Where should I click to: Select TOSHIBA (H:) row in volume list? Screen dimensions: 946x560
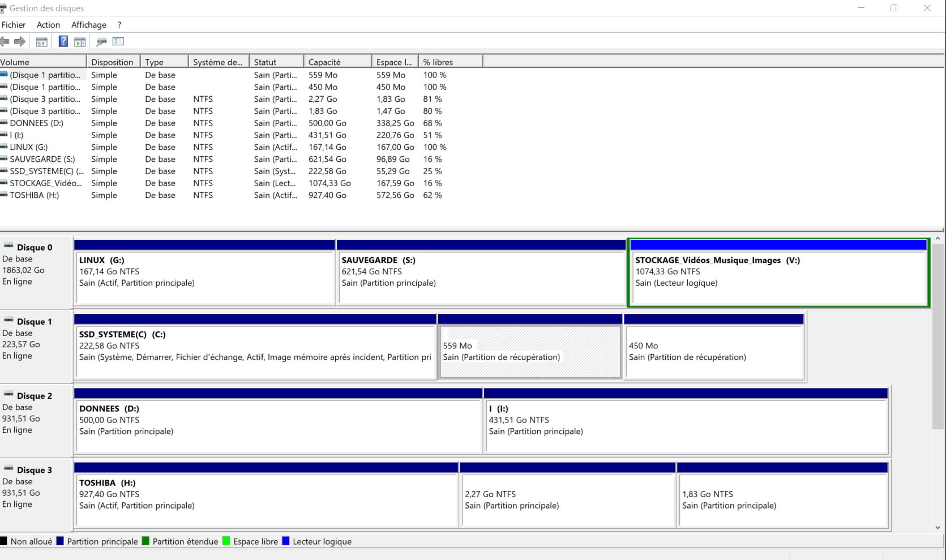pyautogui.click(x=34, y=195)
